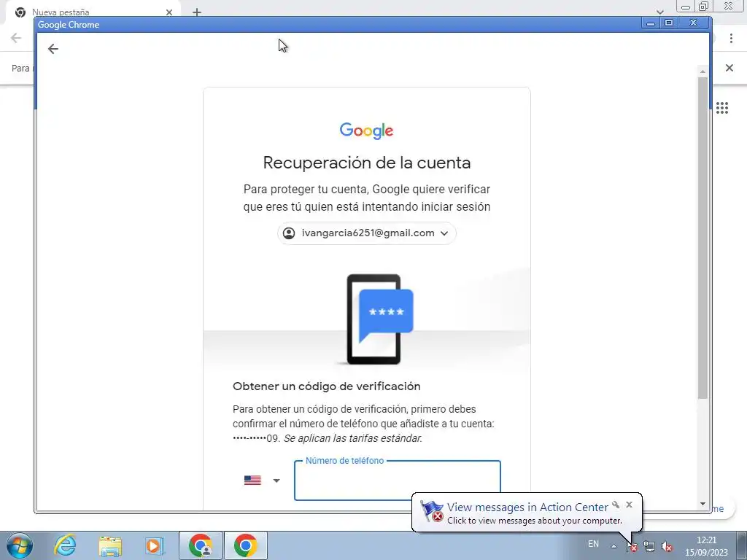The image size is (747, 560).
Task: Open Windows Explorer from taskbar
Action: pyautogui.click(x=110, y=545)
